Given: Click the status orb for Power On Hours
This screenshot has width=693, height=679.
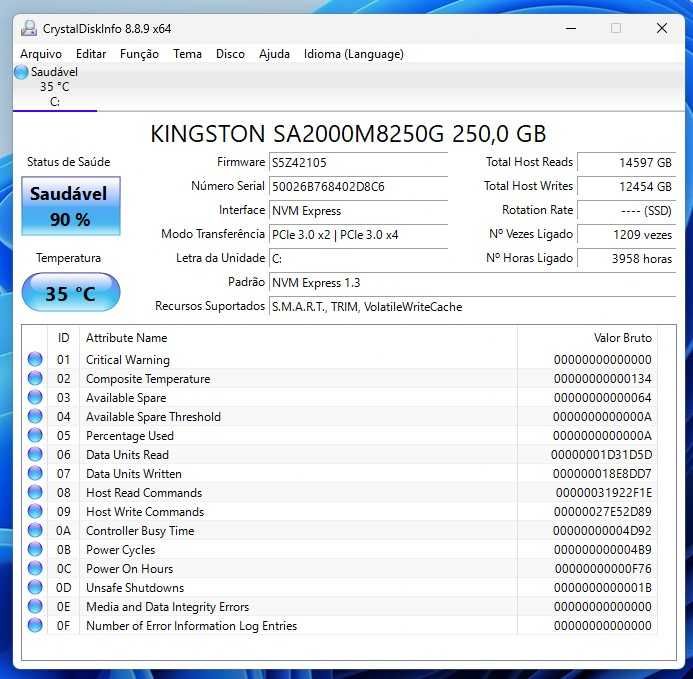Looking at the screenshot, I should pyautogui.click(x=35, y=568).
